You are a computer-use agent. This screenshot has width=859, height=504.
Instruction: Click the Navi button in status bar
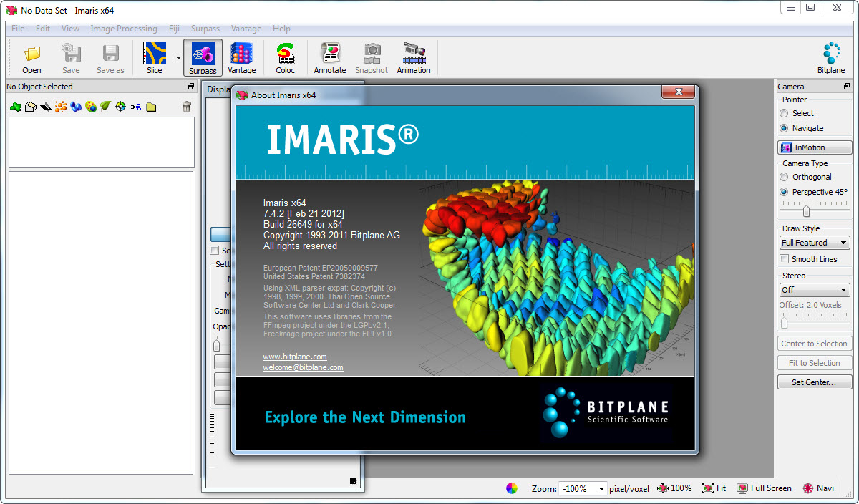coord(818,488)
